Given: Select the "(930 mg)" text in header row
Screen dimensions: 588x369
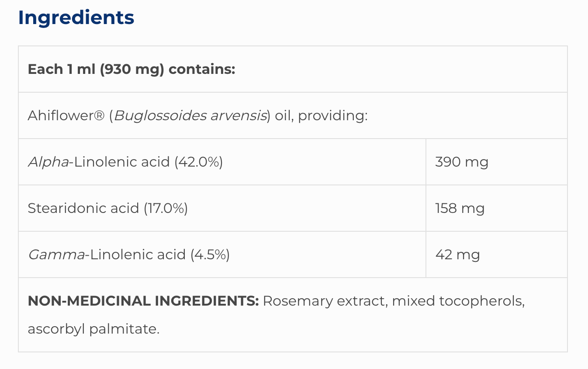Looking at the screenshot, I should pos(132,70).
